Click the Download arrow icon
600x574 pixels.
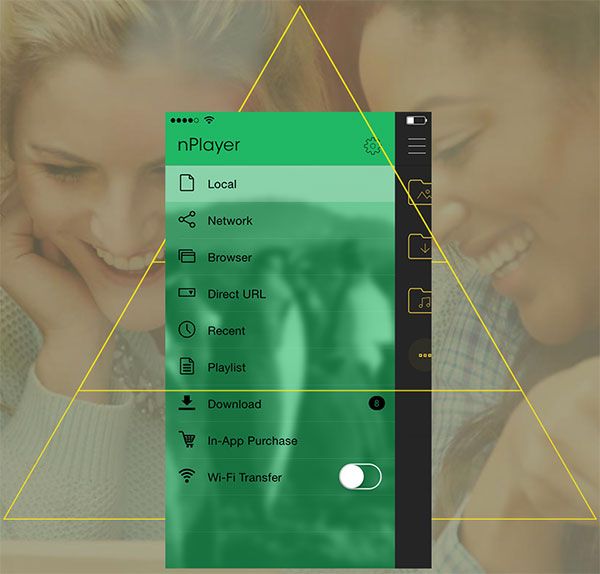[x=187, y=403]
